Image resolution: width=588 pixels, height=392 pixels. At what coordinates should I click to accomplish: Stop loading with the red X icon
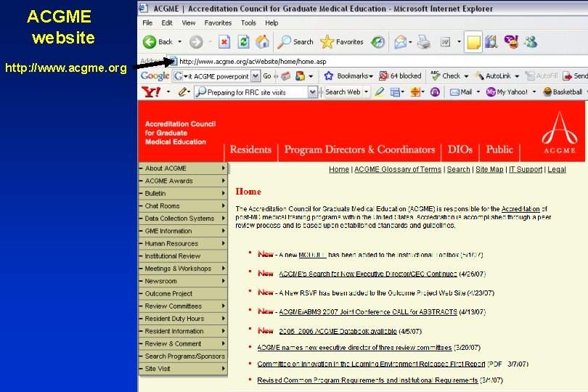click(x=224, y=41)
